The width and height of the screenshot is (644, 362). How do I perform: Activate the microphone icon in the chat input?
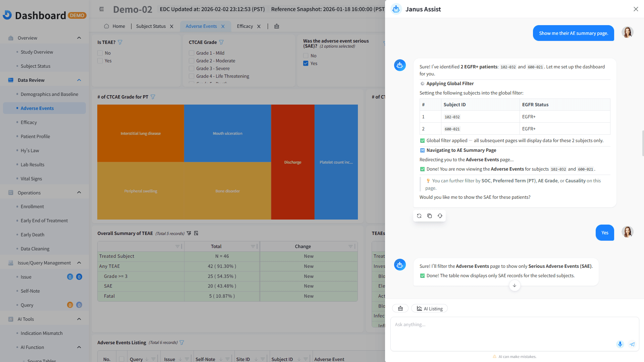620,344
